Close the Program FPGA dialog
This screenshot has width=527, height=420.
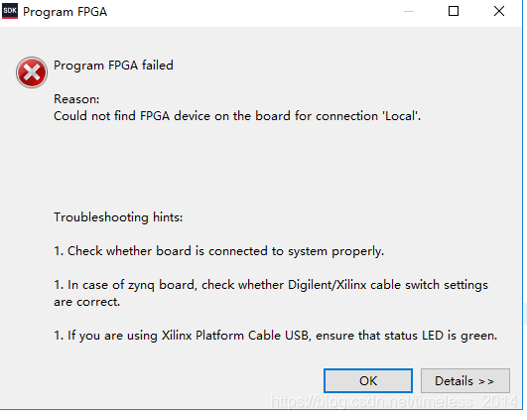tap(499, 11)
